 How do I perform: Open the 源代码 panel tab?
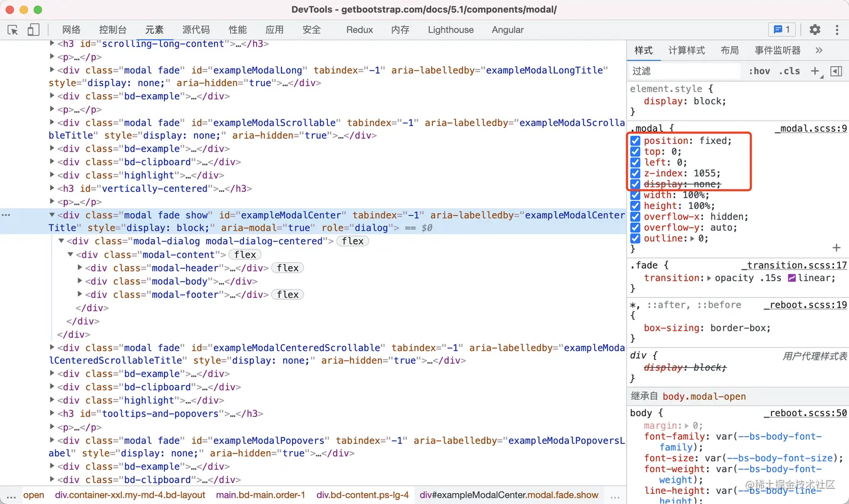[196, 30]
